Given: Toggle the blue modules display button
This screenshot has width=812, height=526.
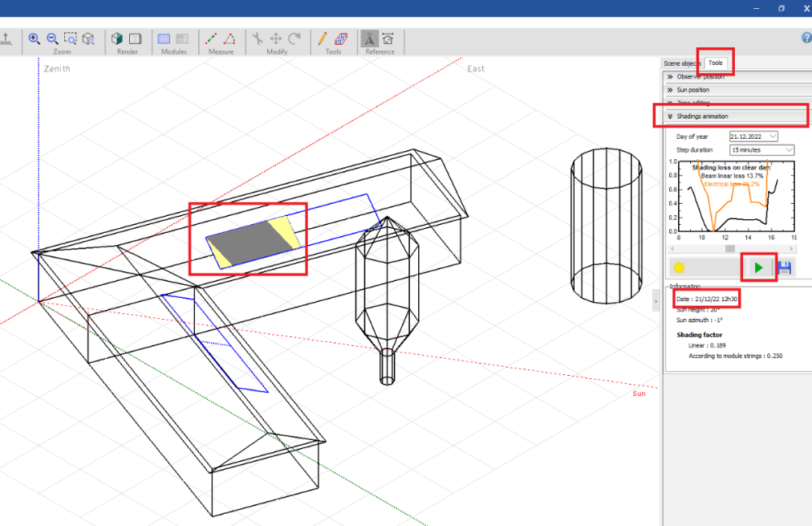Looking at the screenshot, I should 164,38.
